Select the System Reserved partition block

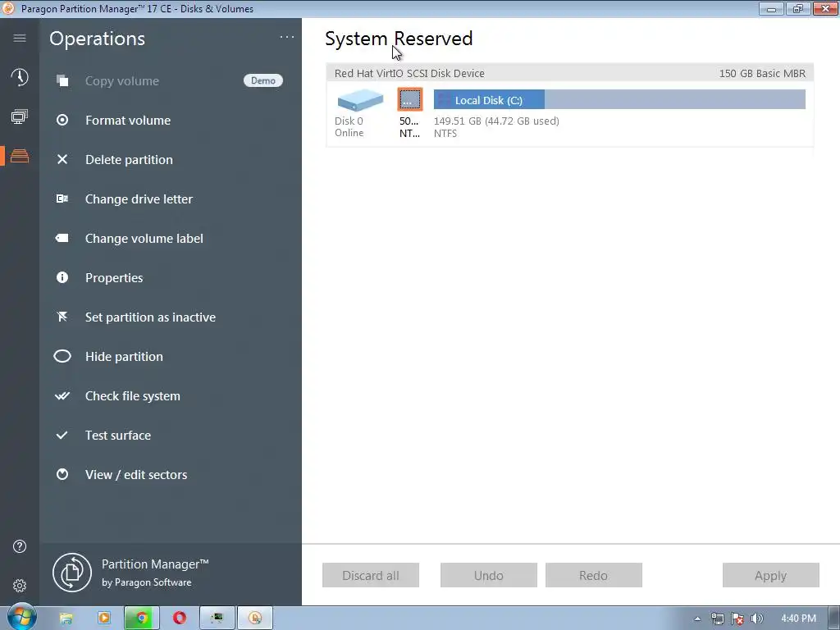(410, 99)
